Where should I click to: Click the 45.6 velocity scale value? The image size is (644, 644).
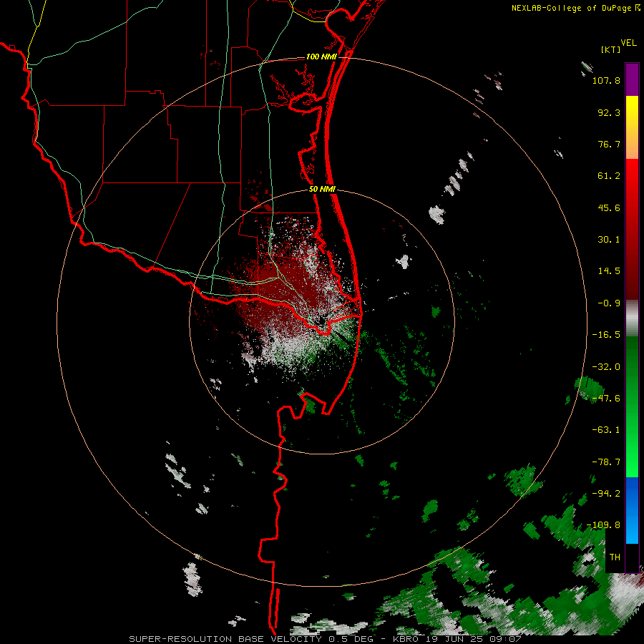point(609,208)
